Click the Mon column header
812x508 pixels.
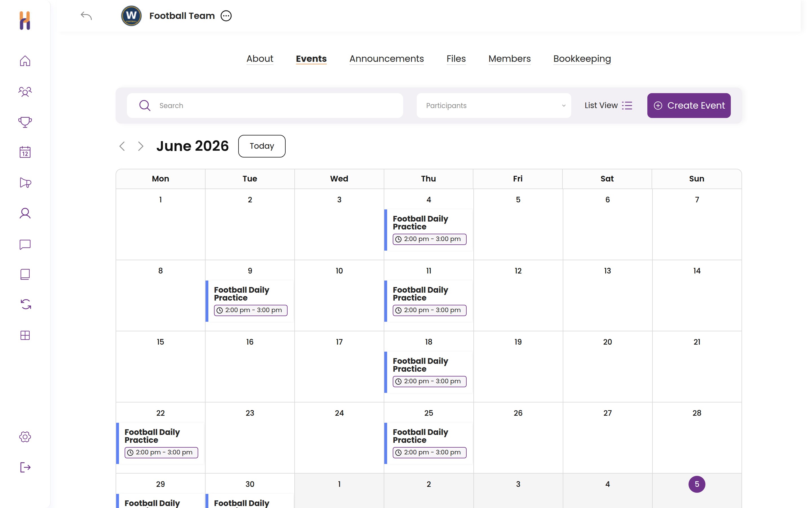160,179
